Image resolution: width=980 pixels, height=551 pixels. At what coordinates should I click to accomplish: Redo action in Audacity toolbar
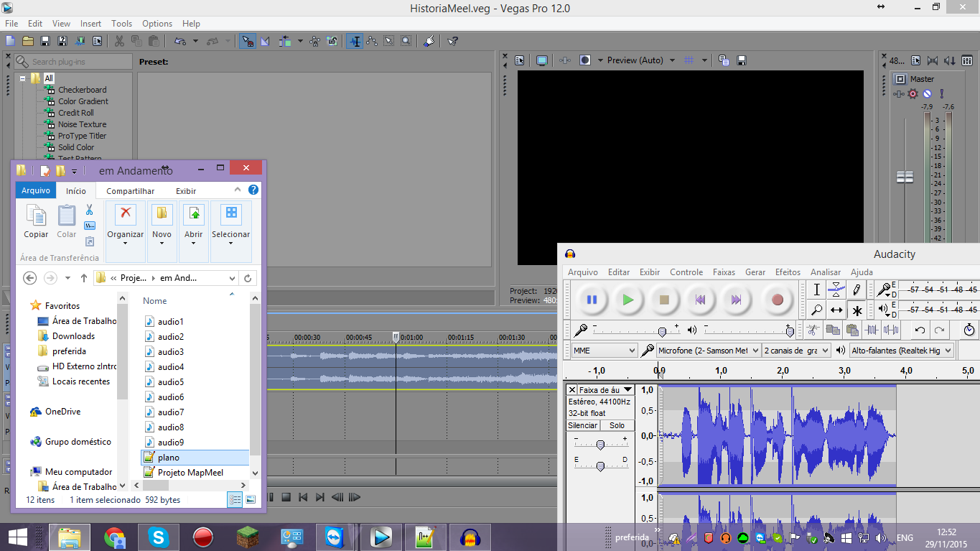pyautogui.click(x=939, y=330)
